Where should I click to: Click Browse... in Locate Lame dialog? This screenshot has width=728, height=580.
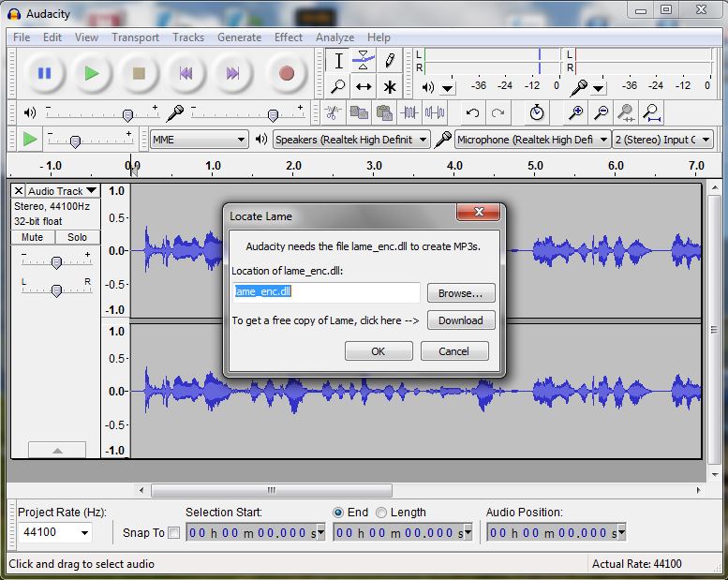[x=461, y=293]
